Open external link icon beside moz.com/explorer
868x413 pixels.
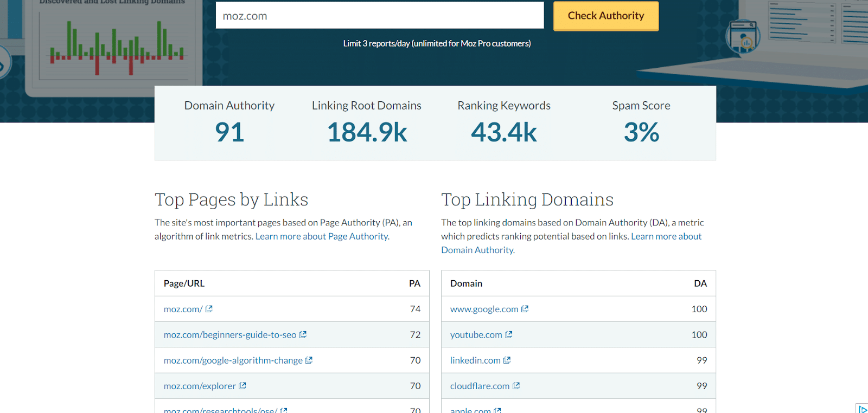[x=242, y=385]
